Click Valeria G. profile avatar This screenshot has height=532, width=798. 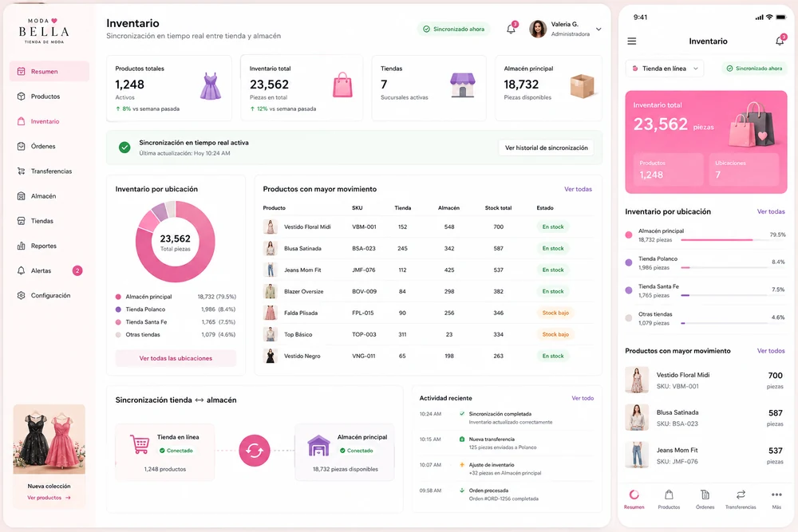coord(537,29)
